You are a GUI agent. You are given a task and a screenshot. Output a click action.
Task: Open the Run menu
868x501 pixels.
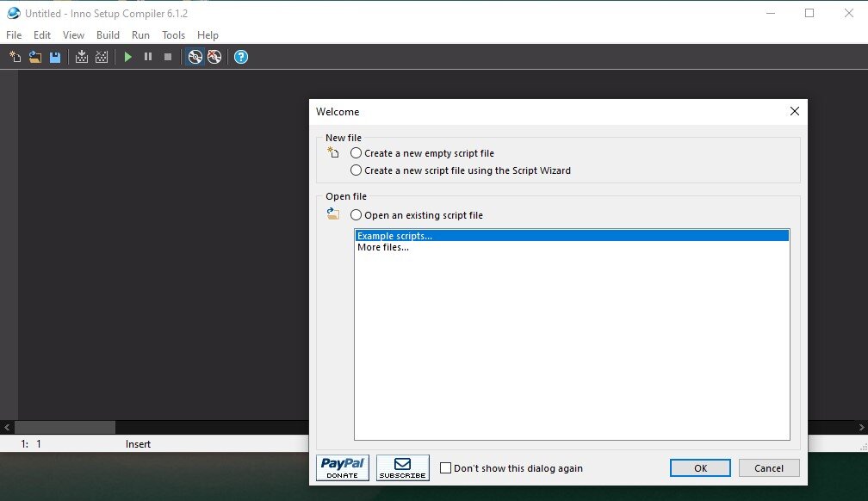[x=140, y=35]
